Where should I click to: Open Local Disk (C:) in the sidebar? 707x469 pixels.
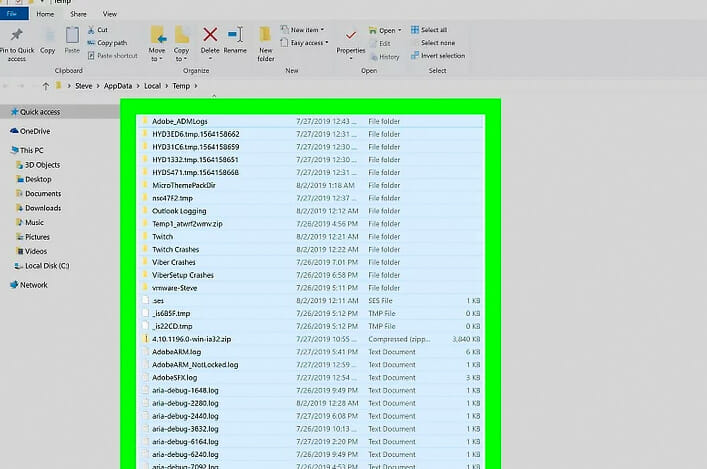42,266
